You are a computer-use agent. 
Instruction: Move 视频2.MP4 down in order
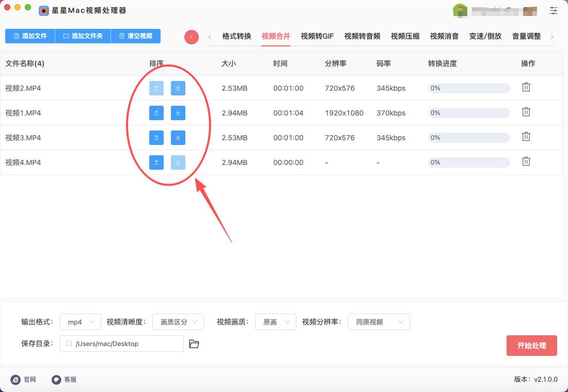tap(178, 88)
